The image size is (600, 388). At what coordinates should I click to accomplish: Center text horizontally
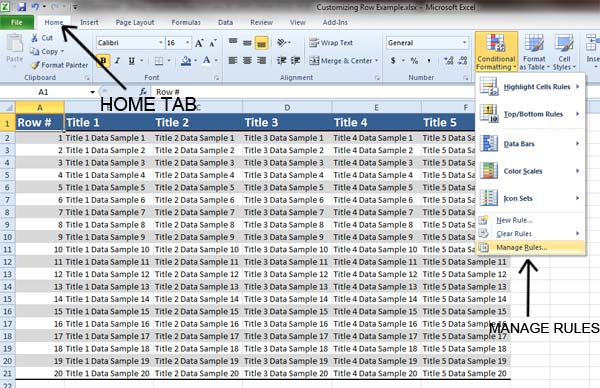click(247, 60)
